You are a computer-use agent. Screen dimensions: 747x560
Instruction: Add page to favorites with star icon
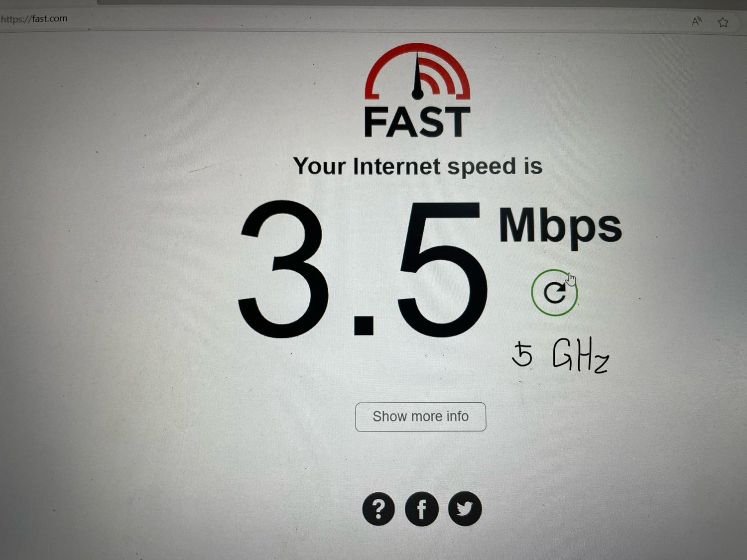coord(723,22)
